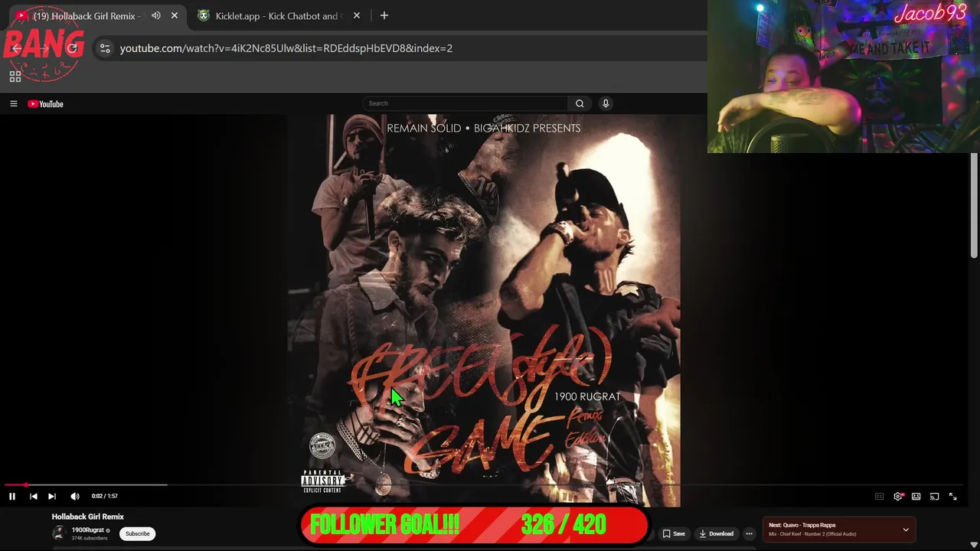
Task: Open a new browser tab
Action: tap(384, 15)
